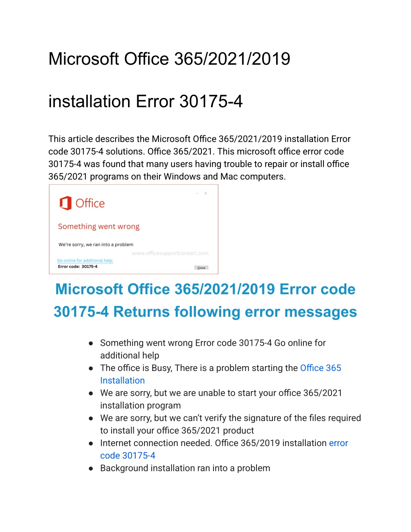
Task: Click the red Office logo icon
Action: point(65,203)
